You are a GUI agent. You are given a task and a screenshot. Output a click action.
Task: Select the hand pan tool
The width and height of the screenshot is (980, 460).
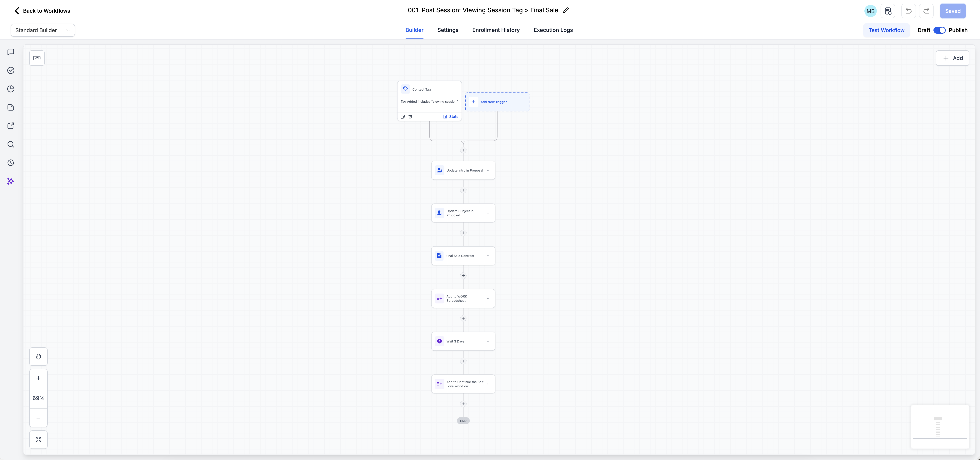coord(38,357)
